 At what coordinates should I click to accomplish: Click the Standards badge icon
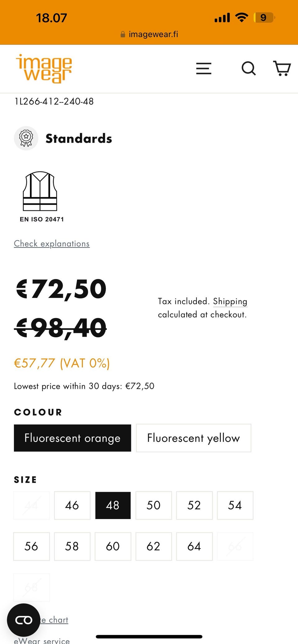26,138
